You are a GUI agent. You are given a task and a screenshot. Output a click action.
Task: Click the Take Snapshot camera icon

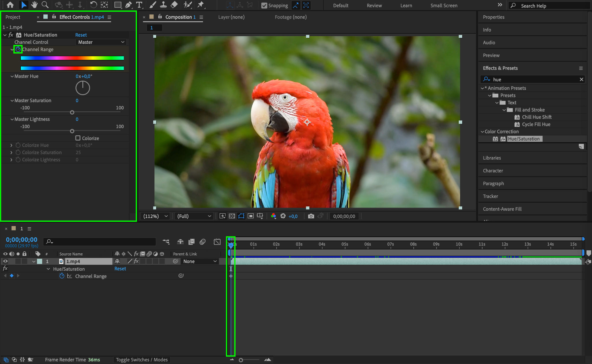pyautogui.click(x=311, y=216)
